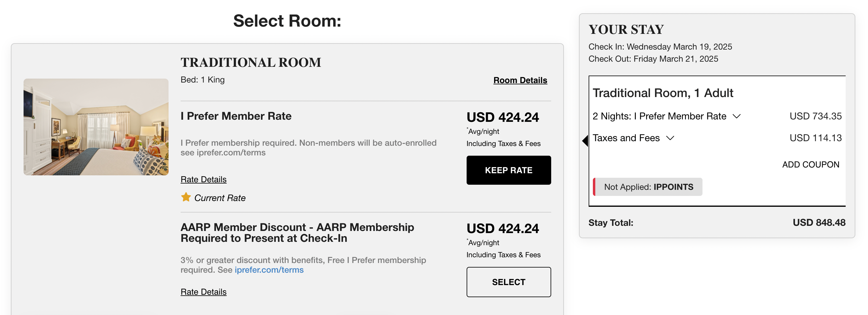The image size is (868, 315).
Task: Open Rate Details for I Prefer Member Rate
Action: pyautogui.click(x=204, y=180)
